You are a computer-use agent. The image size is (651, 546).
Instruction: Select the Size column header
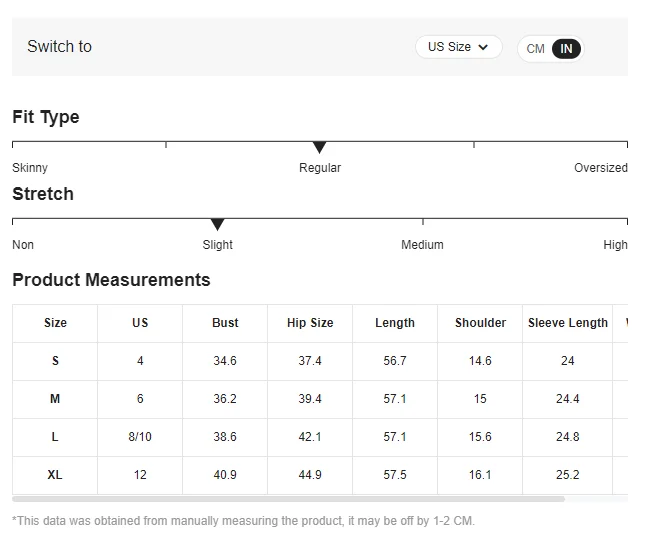[x=55, y=323]
